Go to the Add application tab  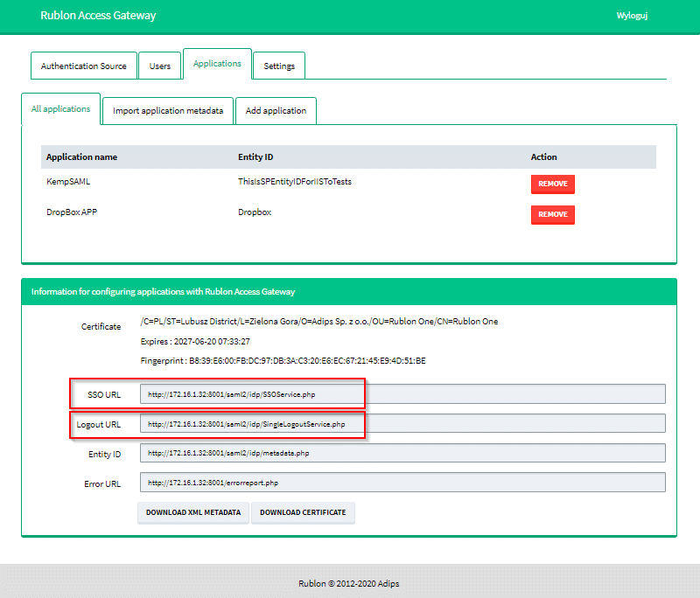coord(276,111)
